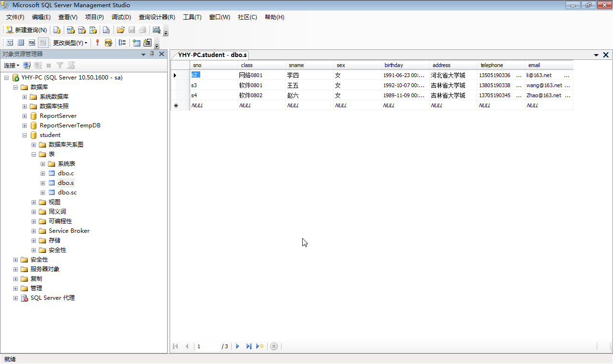Open the 工具(T) menu
Screen dimensions: 613x364
point(192,17)
